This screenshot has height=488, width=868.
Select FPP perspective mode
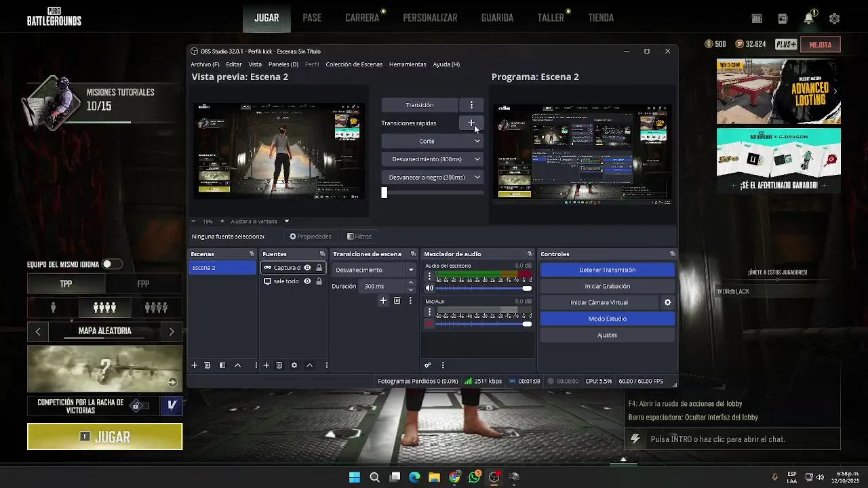[x=143, y=284]
